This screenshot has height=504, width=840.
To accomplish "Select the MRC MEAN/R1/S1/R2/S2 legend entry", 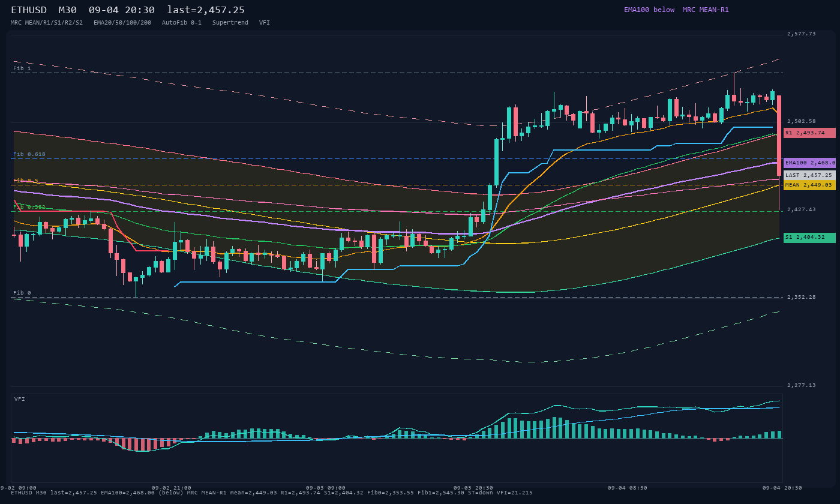I will click(47, 22).
